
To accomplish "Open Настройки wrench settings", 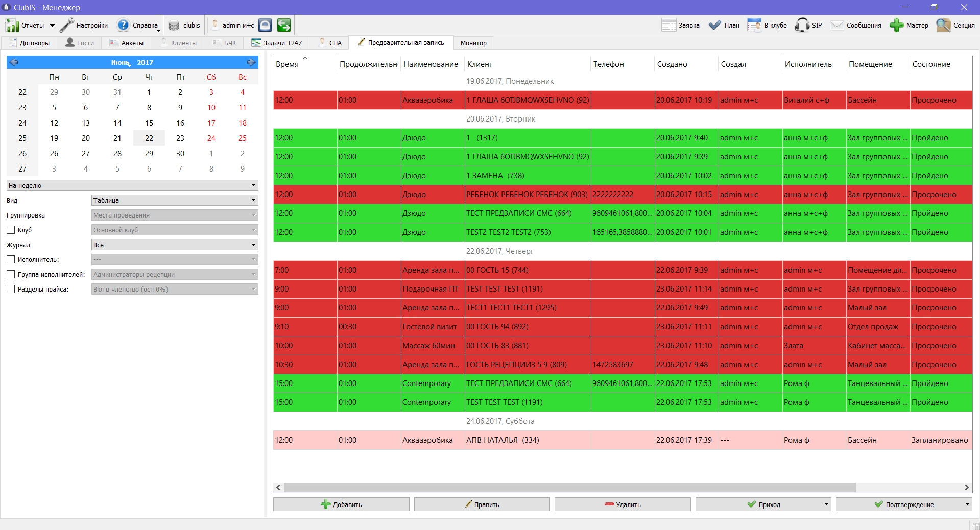I will [x=67, y=25].
